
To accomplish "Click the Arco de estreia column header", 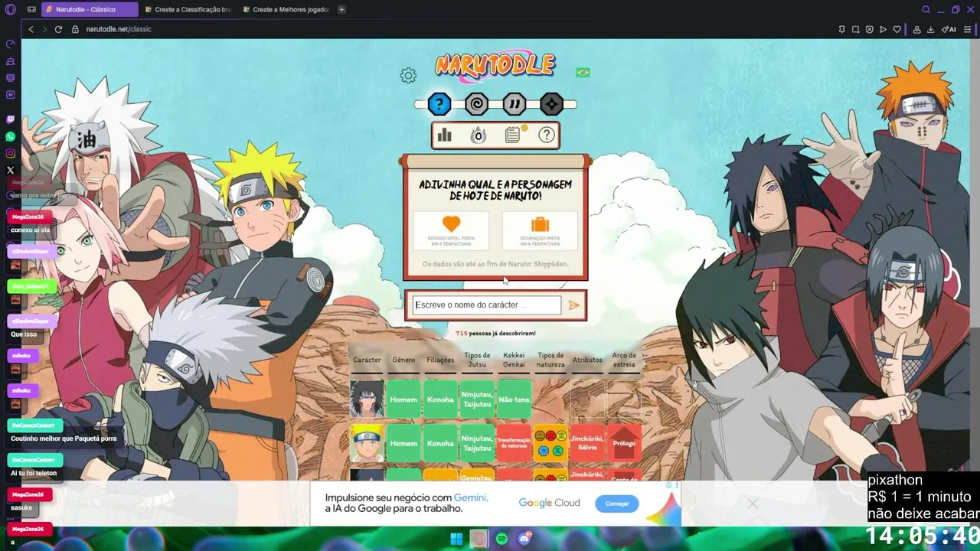I will 624,360.
